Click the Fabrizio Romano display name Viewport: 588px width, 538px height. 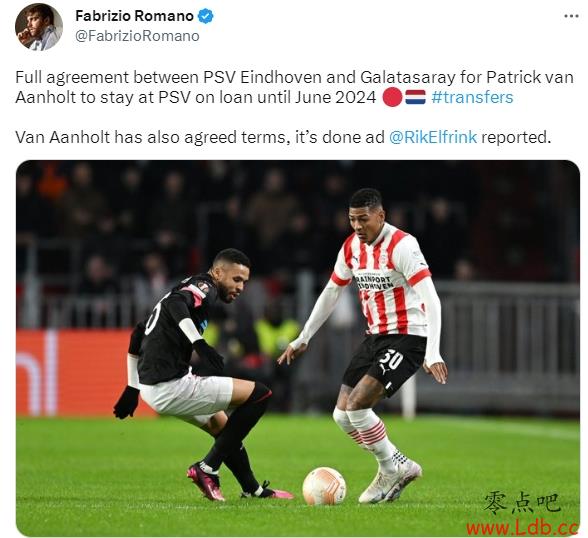tap(135, 16)
